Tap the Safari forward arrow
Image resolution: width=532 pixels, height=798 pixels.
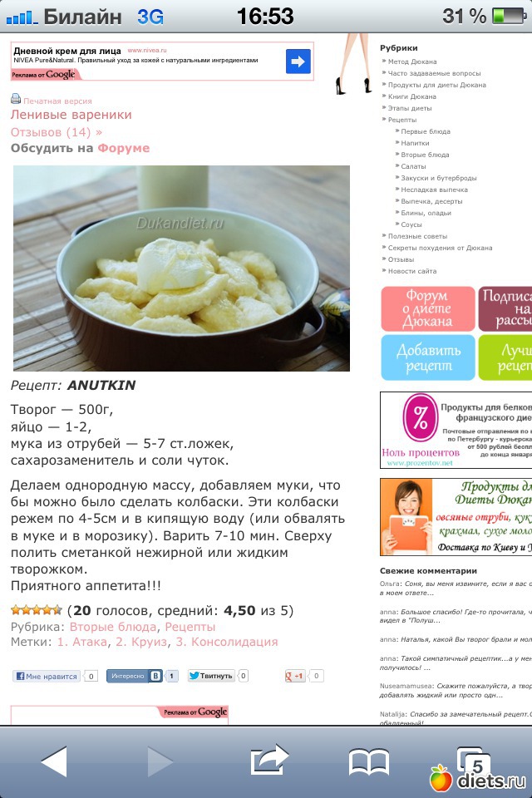pos(160,761)
